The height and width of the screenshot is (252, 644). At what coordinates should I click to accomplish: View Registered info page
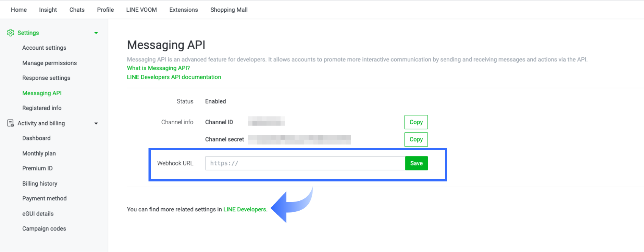pos(42,108)
